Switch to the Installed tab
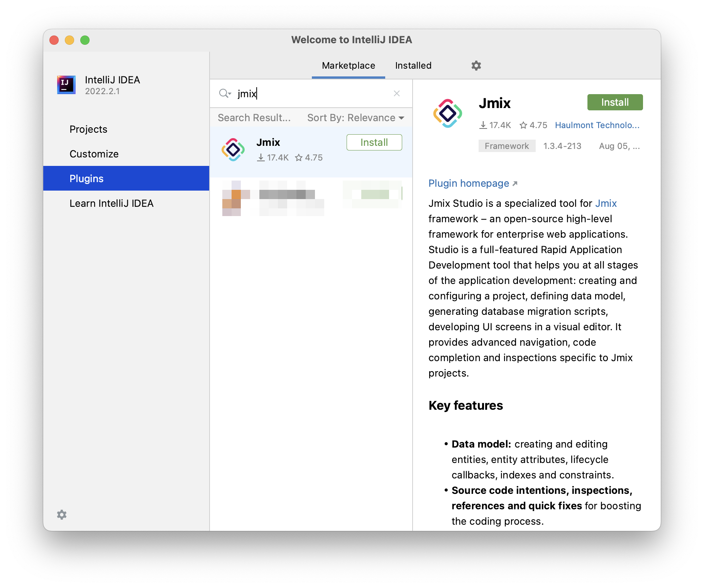This screenshot has height=588, width=704. [413, 66]
